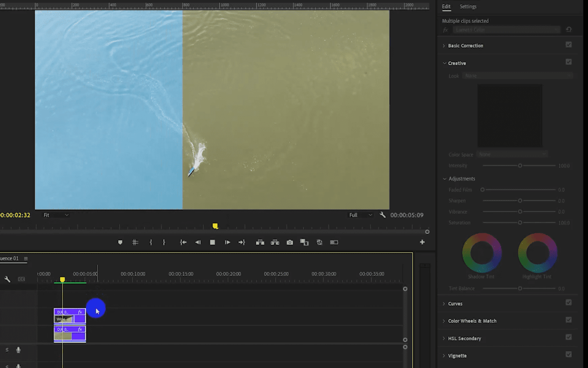The width and height of the screenshot is (588, 368).
Task: Toggle the Vignette checkbox
Action: point(569,354)
